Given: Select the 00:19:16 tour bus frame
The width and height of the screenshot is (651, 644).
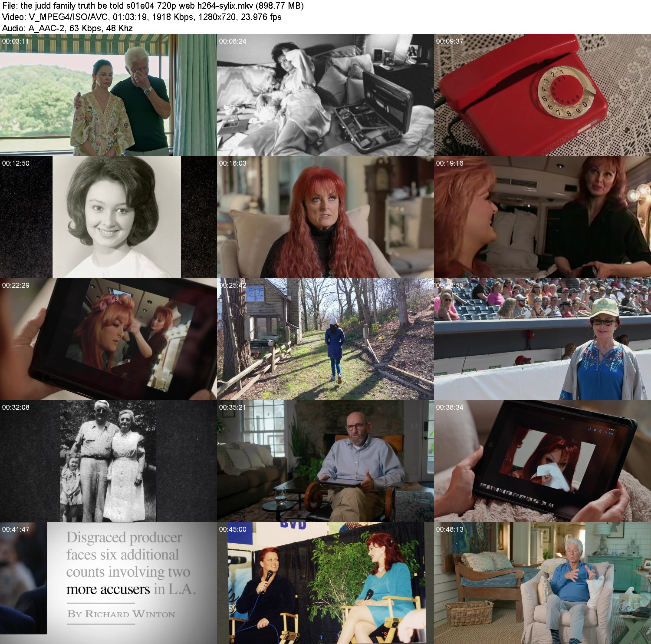Looking at the screenshot, I should tap(542, 217).
